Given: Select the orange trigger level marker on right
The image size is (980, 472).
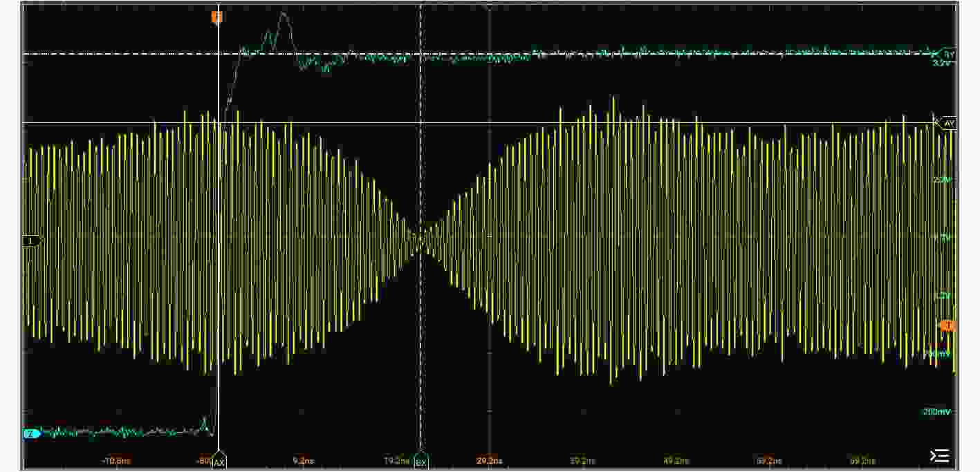Looking at the screenshot, I should tap(948, 325).
